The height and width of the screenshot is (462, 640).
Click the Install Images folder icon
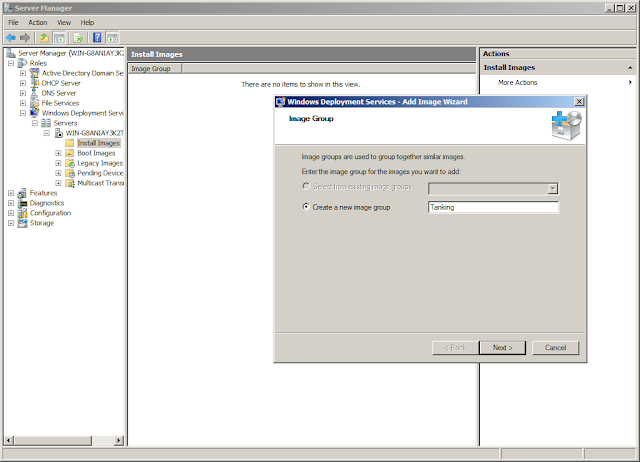pos(70,143)
